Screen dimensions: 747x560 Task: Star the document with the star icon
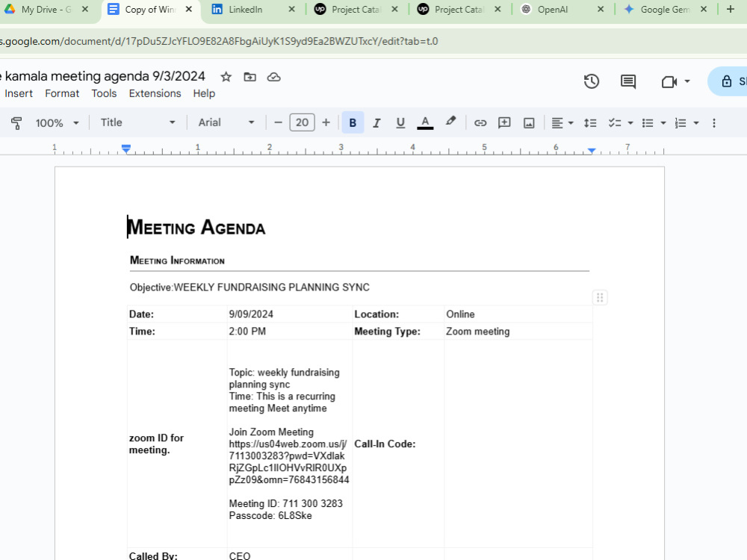coord(226,77)
